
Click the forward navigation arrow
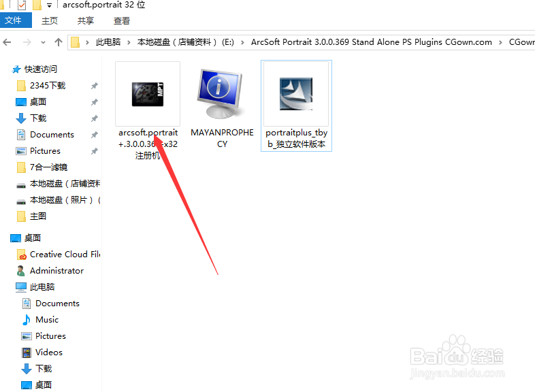(x=27, y=42)
